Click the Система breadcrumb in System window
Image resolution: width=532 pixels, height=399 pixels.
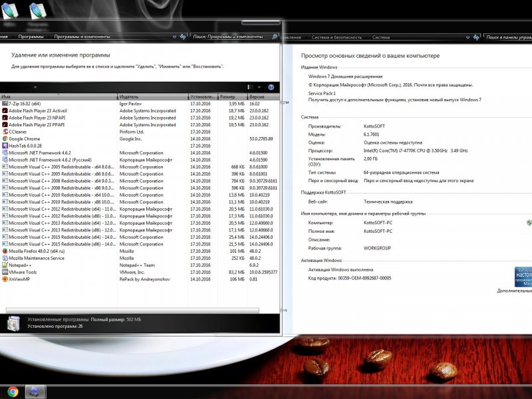tap(381, 37)
